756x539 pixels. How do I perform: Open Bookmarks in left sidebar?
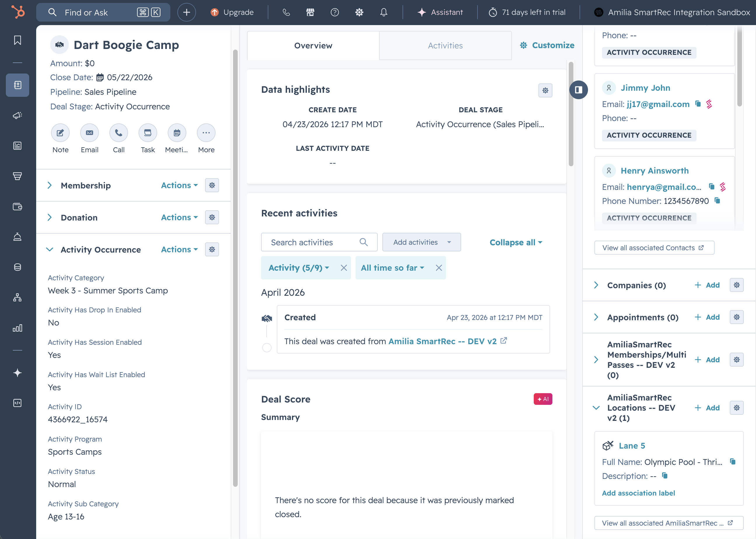click(x=17, y=40)
